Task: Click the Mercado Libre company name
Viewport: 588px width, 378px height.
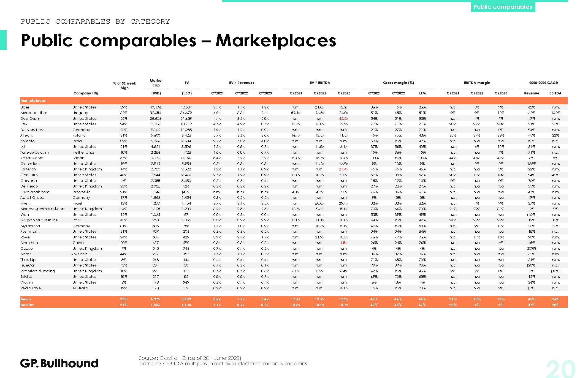Action: point(34,113)
